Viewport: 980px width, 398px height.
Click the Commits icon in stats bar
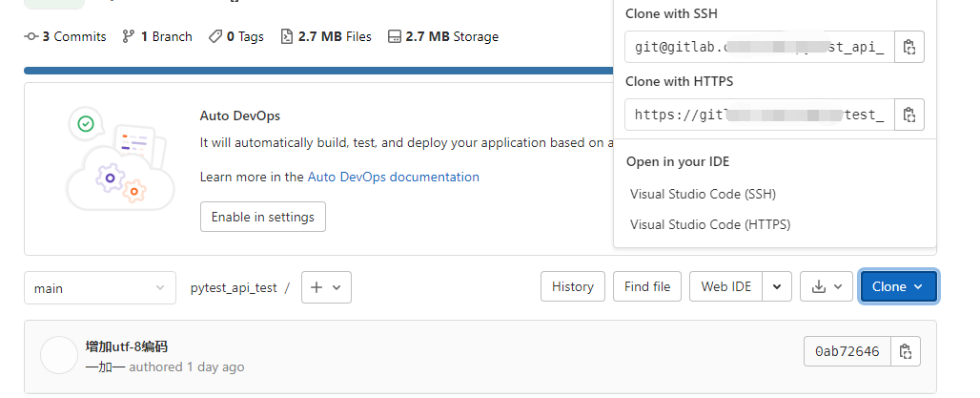pos(32,37)
